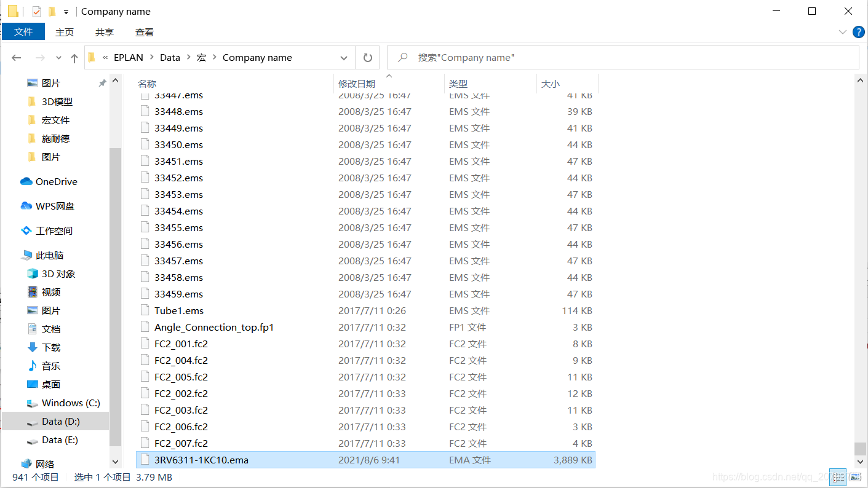Select 工作空间 in navigation pane
Viewport: 868px width, 488px height.
(x=54, y=230)
